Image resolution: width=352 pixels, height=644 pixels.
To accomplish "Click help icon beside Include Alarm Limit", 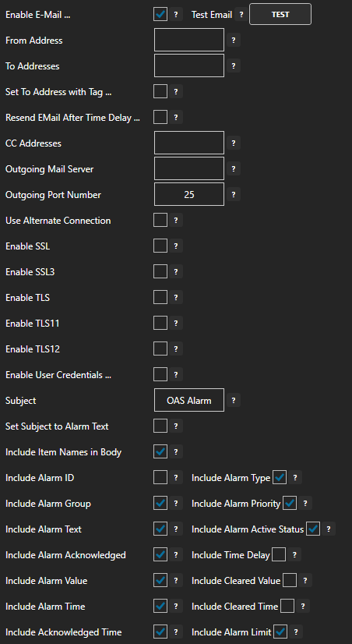I will point(296,632).
